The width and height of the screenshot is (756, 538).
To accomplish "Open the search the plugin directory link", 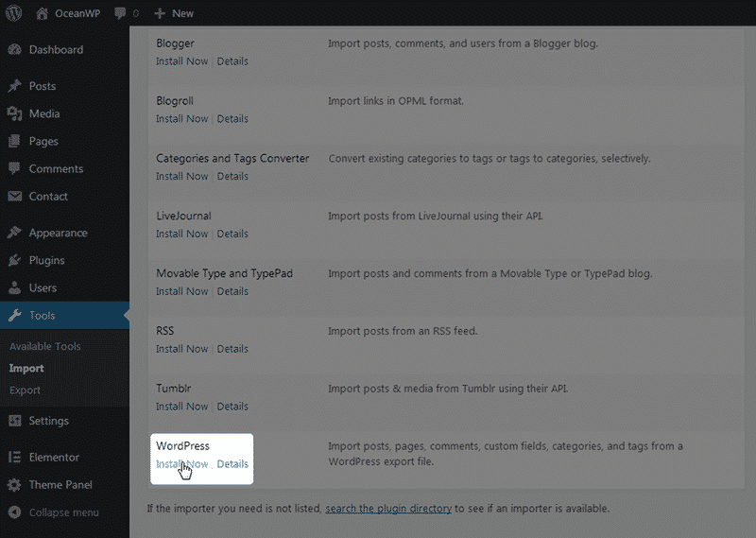I will 388,509.
